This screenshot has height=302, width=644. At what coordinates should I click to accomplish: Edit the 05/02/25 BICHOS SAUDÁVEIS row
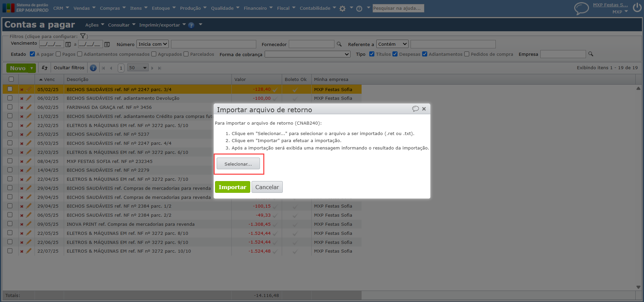[29, 89]
